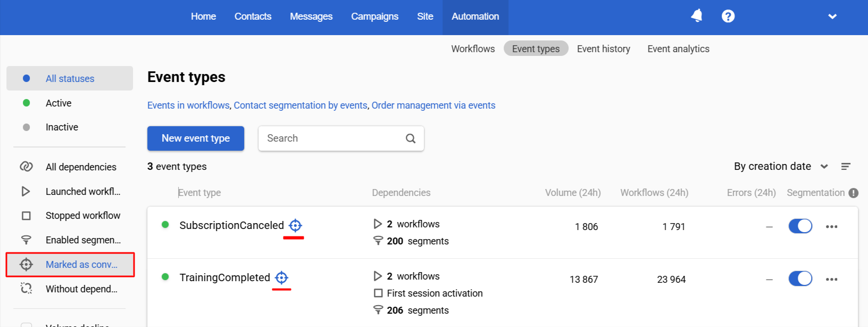This screenshot has width=868, height=327.
Task: Click volume value 13 867
Action: [x=583, y=280]
